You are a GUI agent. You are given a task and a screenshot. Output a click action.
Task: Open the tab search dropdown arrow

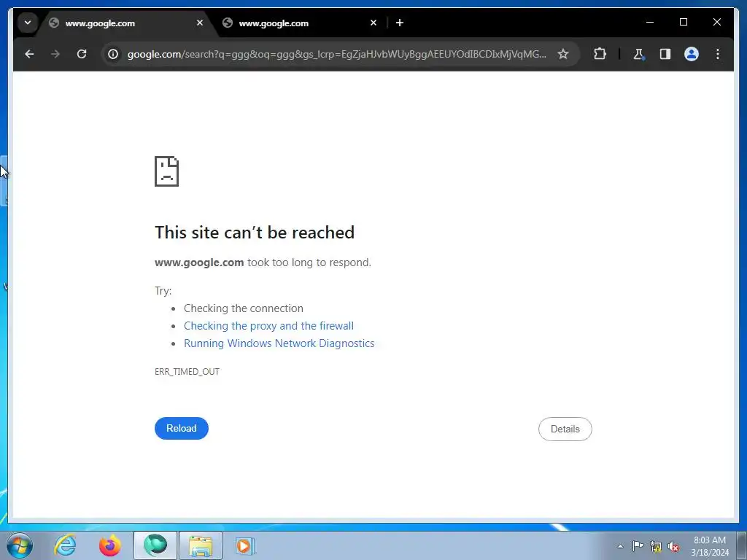tap(28, 23)
